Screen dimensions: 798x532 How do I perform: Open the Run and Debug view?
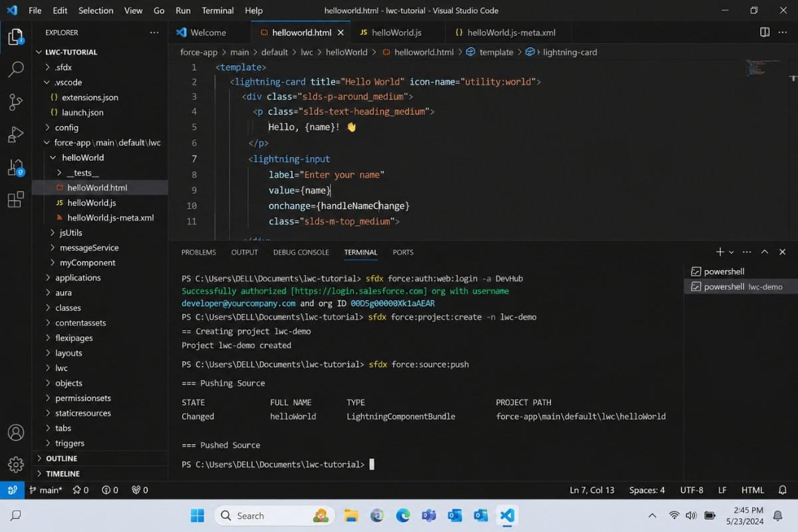15,134
